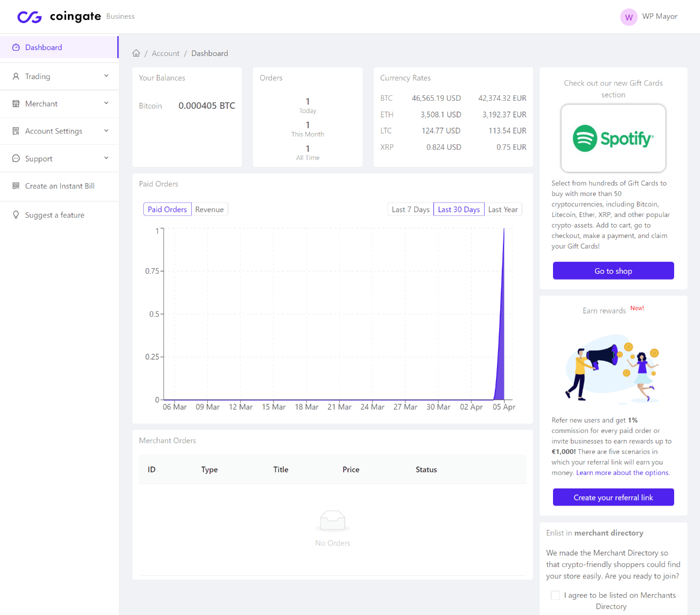Click the Type column header
This screenshot has height=615, width=700.
(209, 470)
